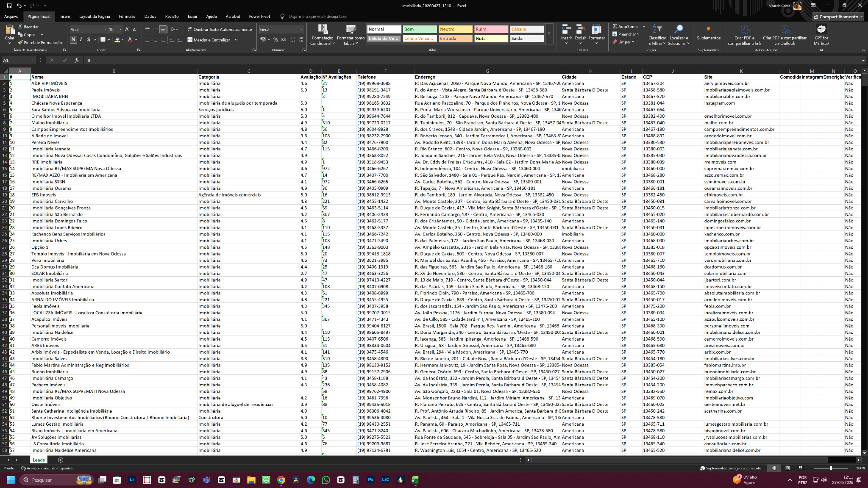This screenshot has width=868, height=488.
Task: Switch to the Power Pivot tab
Action: coord(259,17)
